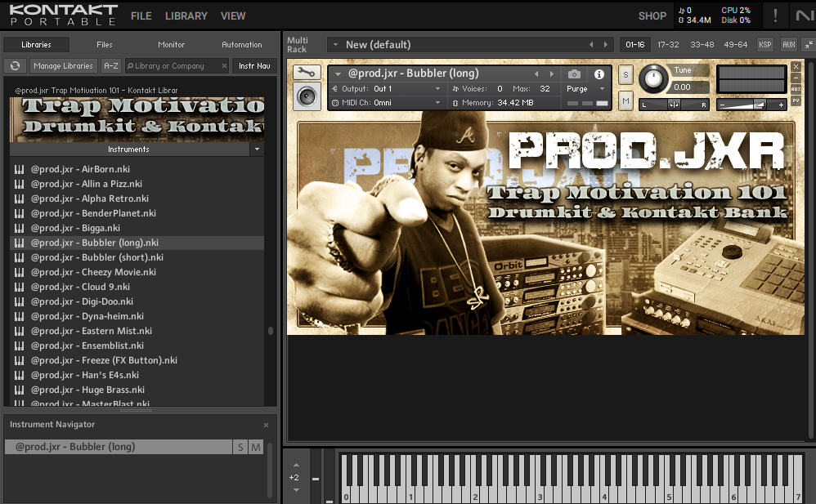Click the volume minus icon
This screenshot has width=816, height=504.
pos(722,105)
